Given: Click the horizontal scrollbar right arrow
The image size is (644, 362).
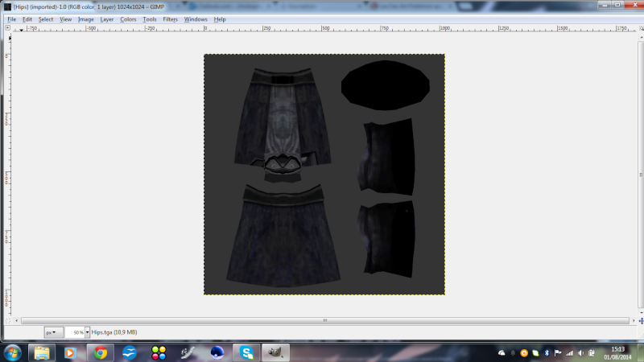Looking at the screenshot, I should [634, 320].
